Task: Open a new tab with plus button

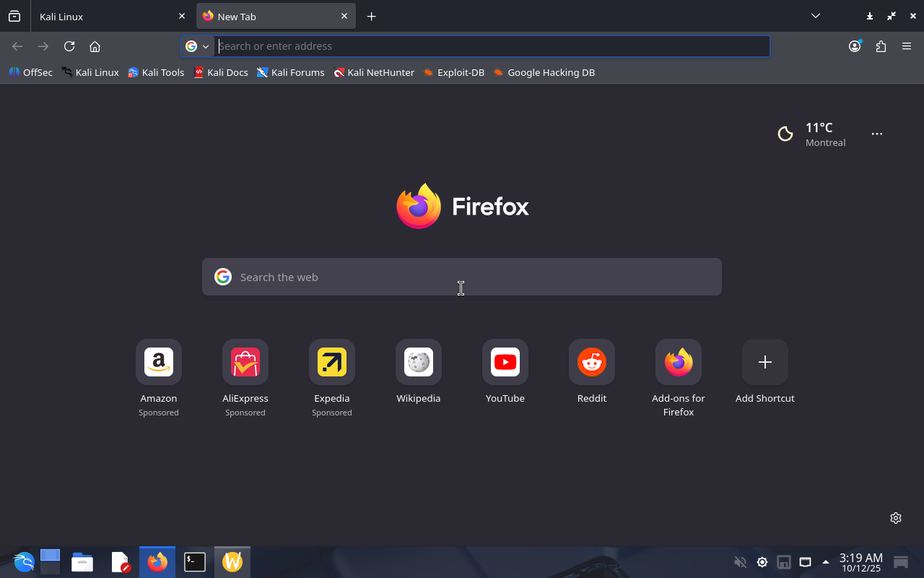Action: 371,16
